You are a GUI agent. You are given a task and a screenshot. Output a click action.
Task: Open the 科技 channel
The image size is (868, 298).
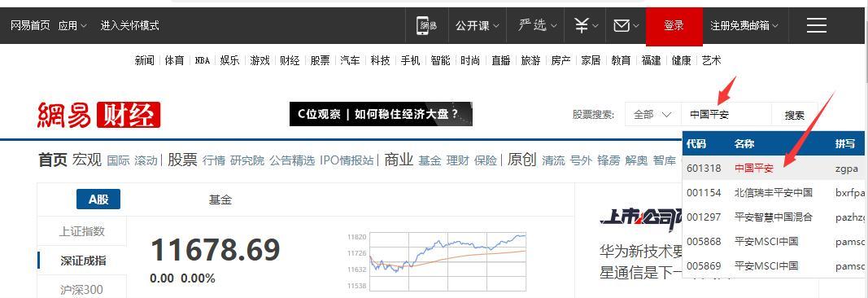click(380, 60)
